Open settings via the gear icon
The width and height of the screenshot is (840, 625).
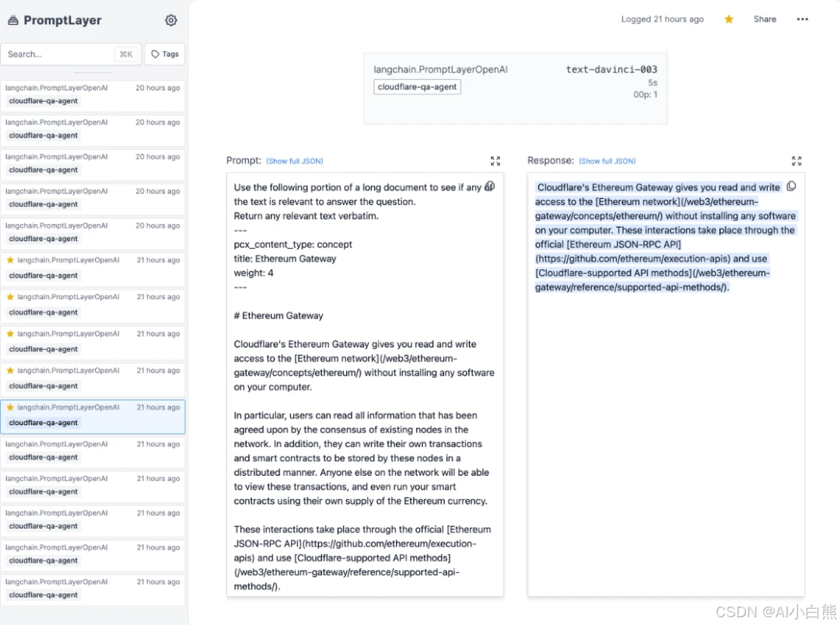[171, 20]
